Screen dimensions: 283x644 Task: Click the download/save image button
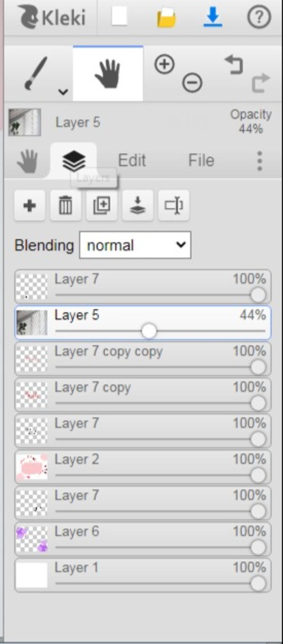[x=213, y=17]
